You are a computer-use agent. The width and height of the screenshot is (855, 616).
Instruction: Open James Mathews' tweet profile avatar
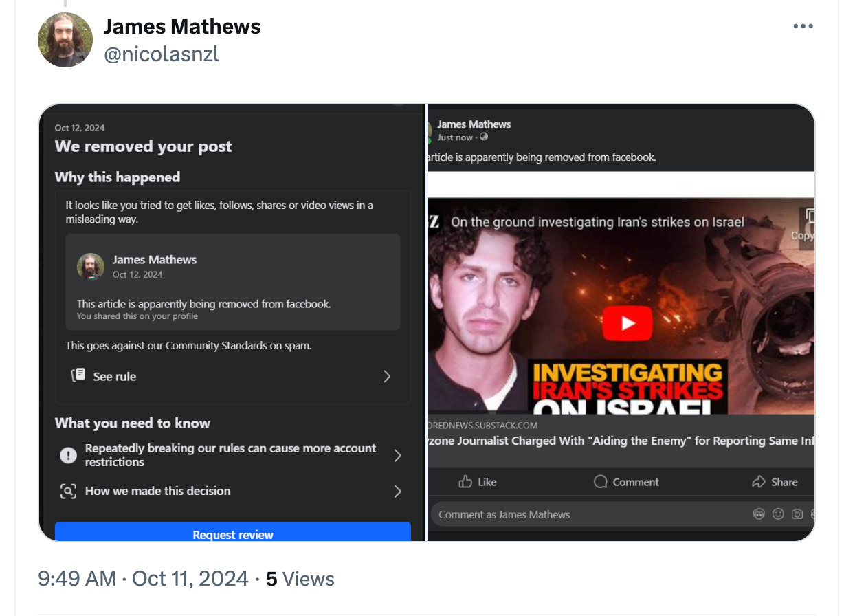65,39
